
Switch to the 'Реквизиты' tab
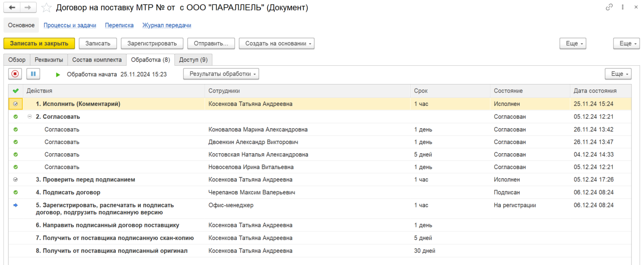[x=49, y=60]
